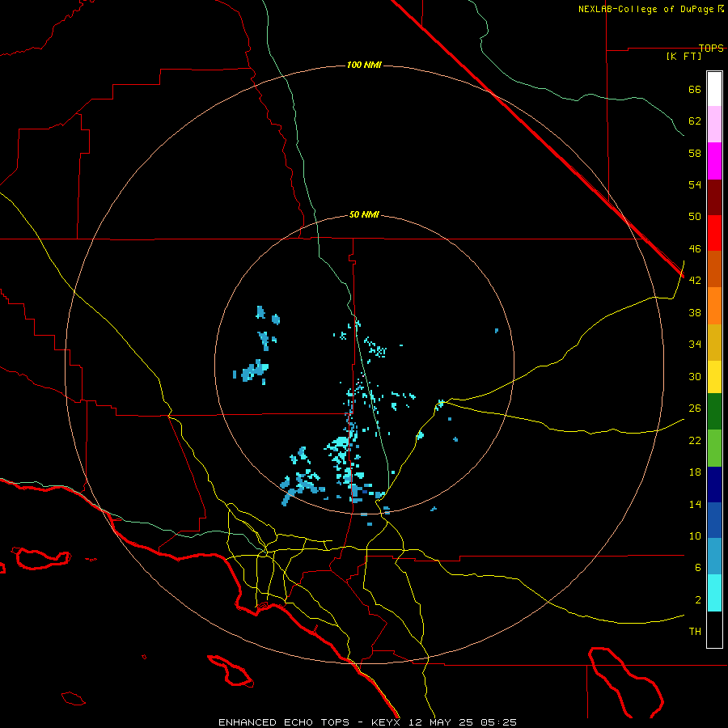Click the cyan legend swatch below 6

coord(714,593)
